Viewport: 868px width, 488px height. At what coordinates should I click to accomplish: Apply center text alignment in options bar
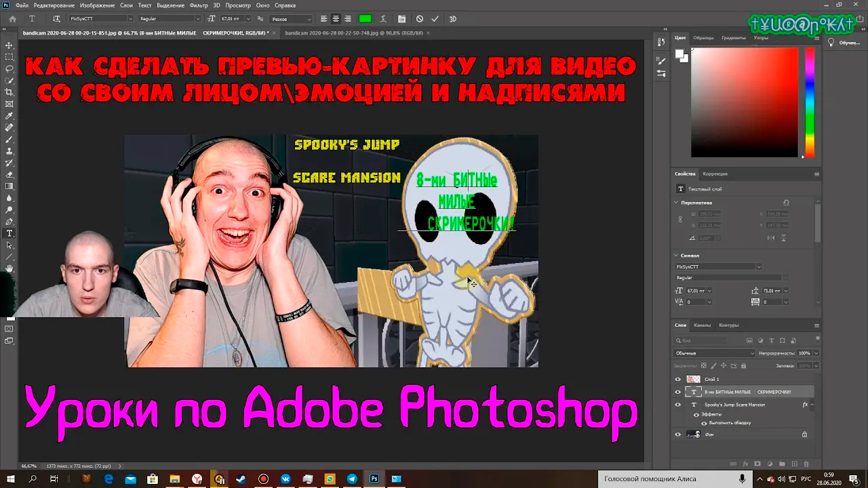(x=336, y=18)
